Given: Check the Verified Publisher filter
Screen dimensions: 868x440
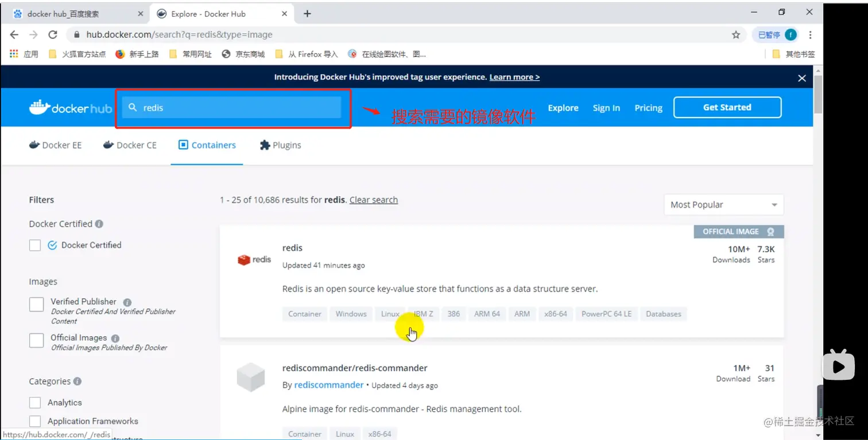Looking at the screenshot, I should pos(36,304).
